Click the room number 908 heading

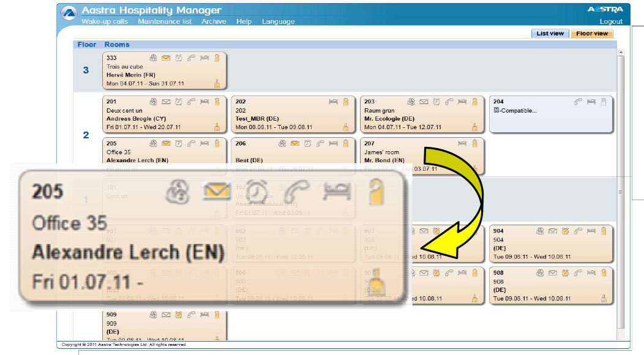[x=498, y=273]
